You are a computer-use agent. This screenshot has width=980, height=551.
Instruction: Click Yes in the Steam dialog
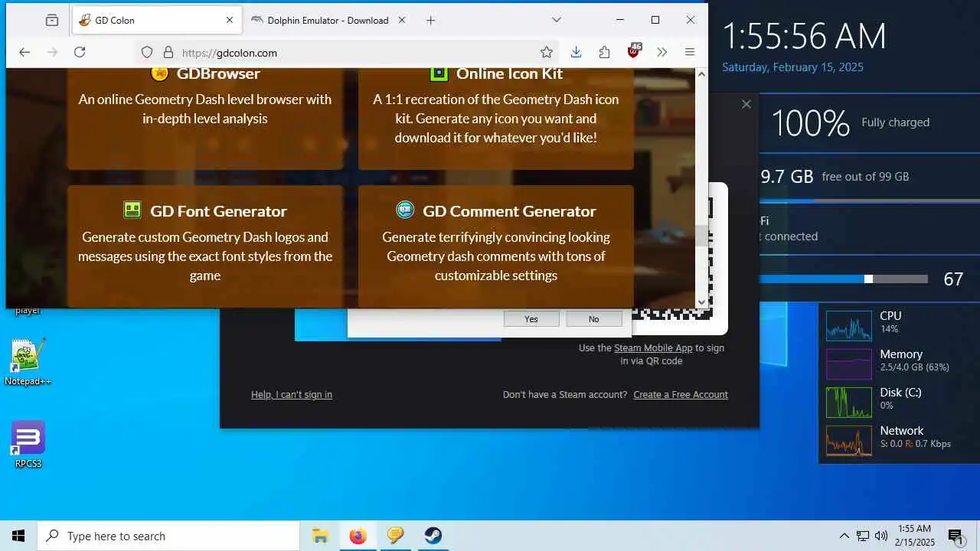pos(531,319)
